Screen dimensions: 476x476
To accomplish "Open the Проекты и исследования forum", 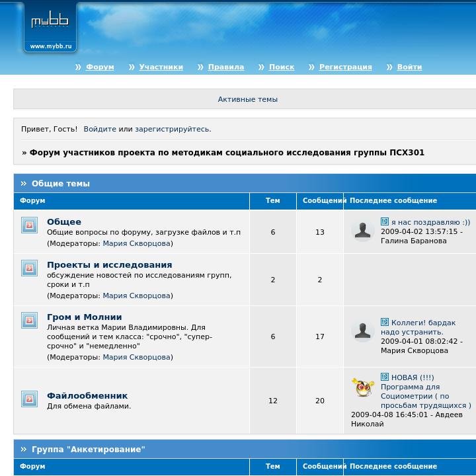I will pyautogui.click(x=110, y=264).
